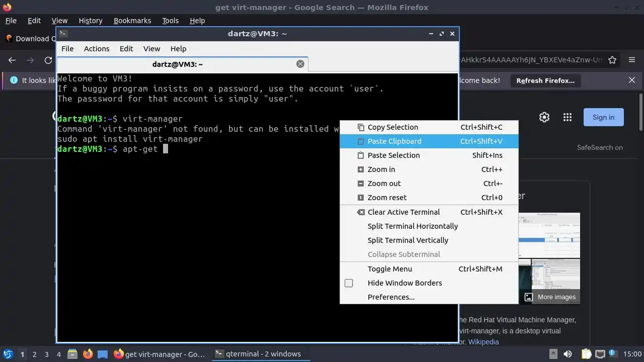This screenshot has height=362, width=644.
Task: Click the update notifier tray icon
Action: tap(613, 354)
